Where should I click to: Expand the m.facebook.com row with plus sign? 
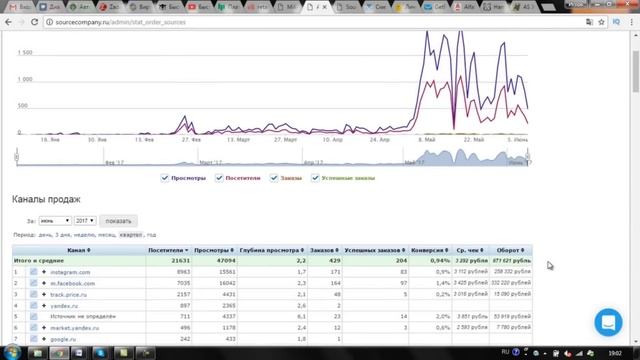pos(44,283)
